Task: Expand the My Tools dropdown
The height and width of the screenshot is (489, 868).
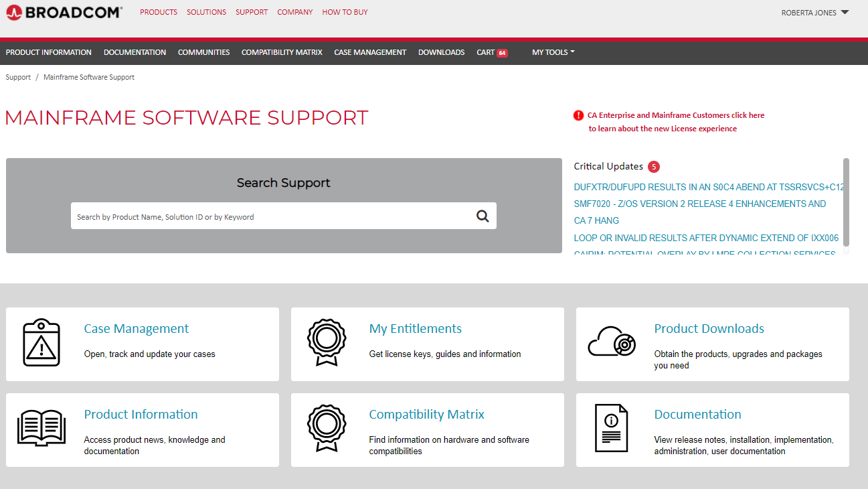Action: pyautogui.click(x=553, y=52)
